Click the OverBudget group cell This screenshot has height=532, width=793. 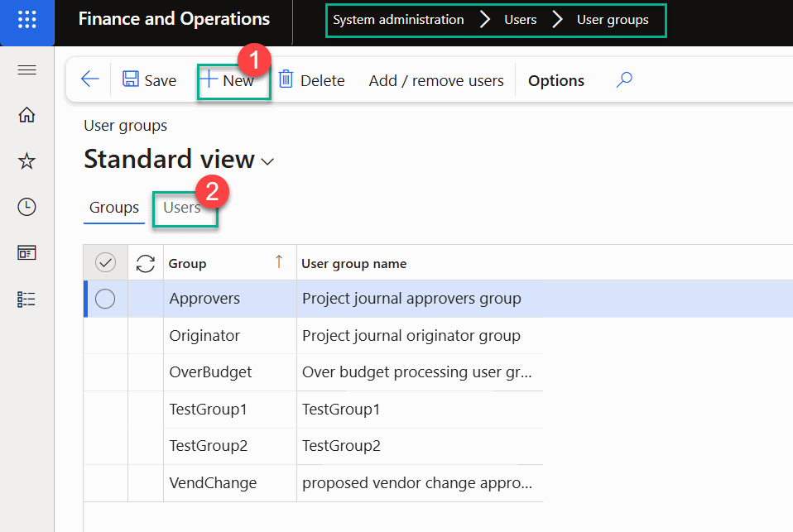pos(229,372)
